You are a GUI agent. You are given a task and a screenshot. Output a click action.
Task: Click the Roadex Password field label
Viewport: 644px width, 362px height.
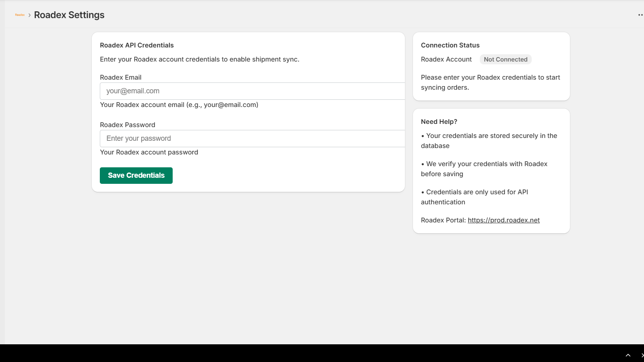pos(128,125)
